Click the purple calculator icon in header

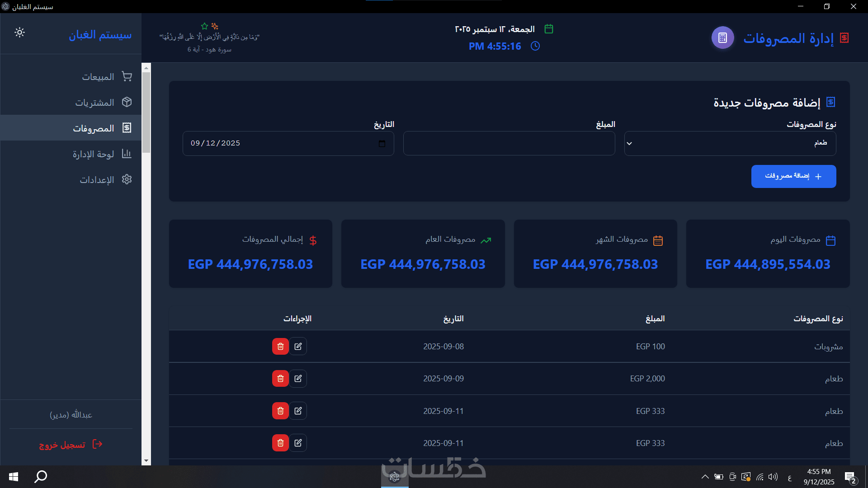coord(722,38)
